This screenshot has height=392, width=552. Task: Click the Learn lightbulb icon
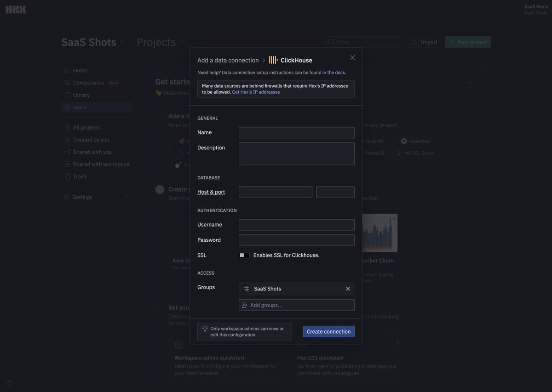point(67,107)
